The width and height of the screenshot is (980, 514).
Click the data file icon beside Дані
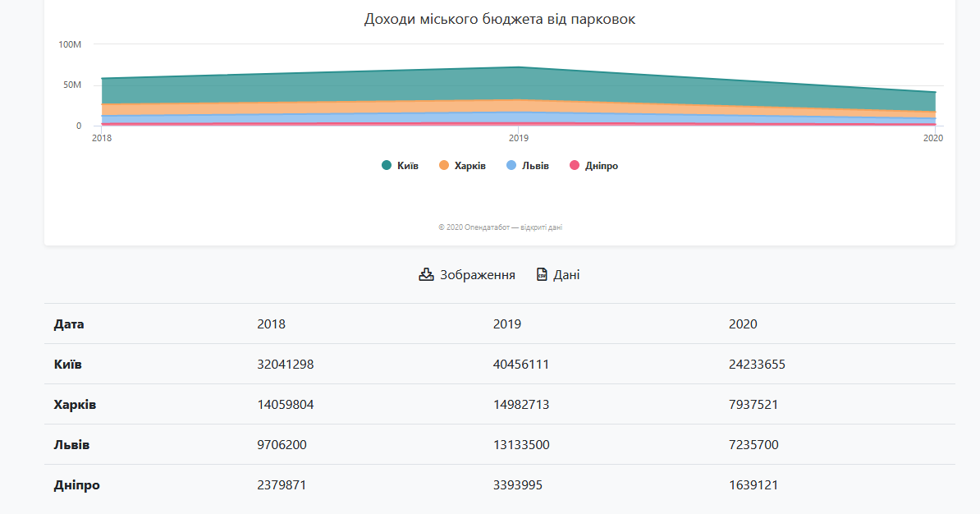[542, 274]
